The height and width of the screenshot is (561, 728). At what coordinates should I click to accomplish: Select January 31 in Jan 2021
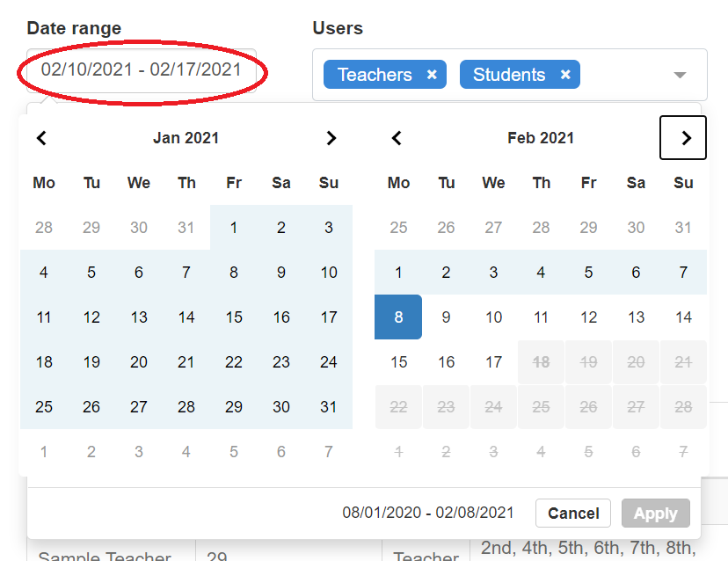328,407
